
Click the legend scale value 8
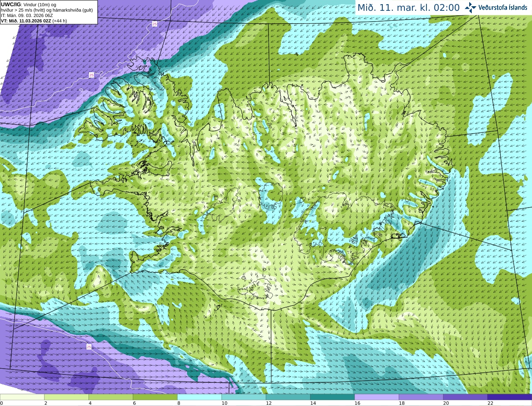179,403
